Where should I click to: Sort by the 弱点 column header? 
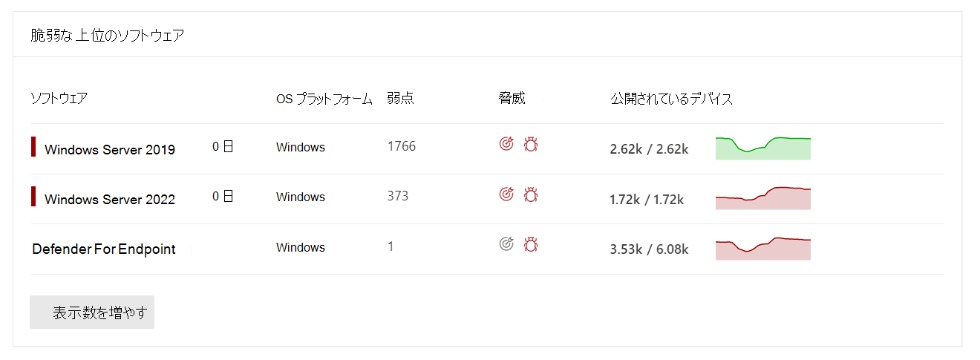click(x=400, y=99)
